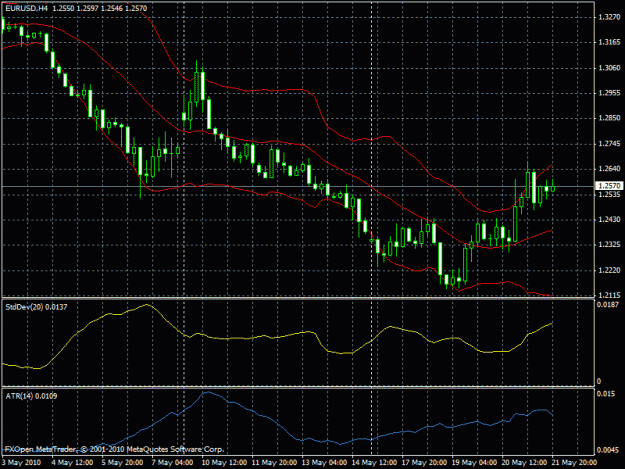The width and height of the screenshot is (625, 469).
Task: Click price level 1.3165 on the scale
Action: [609, 42]
